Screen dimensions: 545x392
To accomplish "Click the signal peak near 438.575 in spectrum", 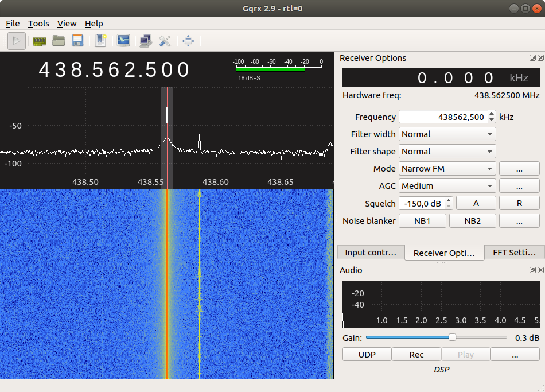I will tap(200, 142).
